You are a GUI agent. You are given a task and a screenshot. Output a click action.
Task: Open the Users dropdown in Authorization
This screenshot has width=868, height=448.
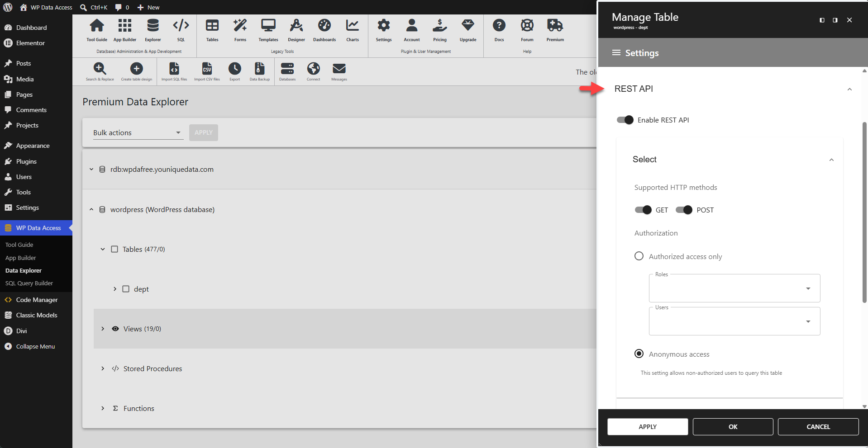click(734, 321)
